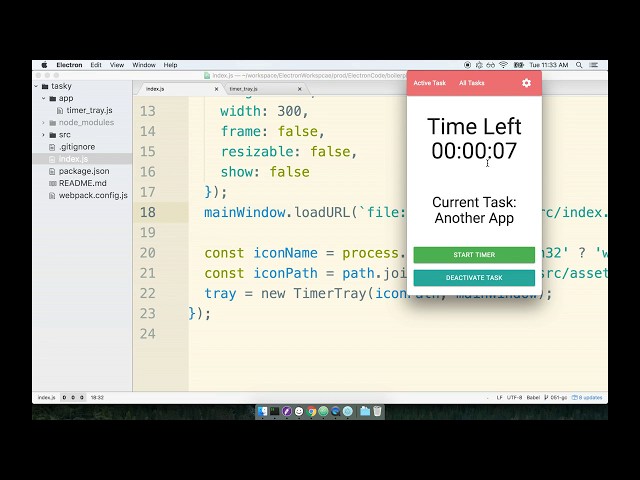The image size is (640, 480).
Task: Click the screen recording icon in menu bar
Action: point(467,65)
